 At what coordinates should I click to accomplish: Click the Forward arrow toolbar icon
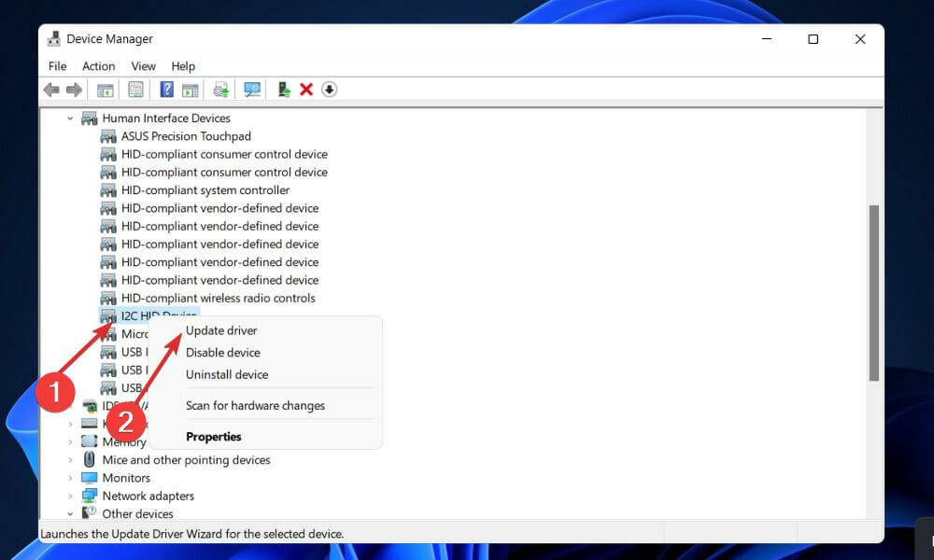(x=74, y=90)
